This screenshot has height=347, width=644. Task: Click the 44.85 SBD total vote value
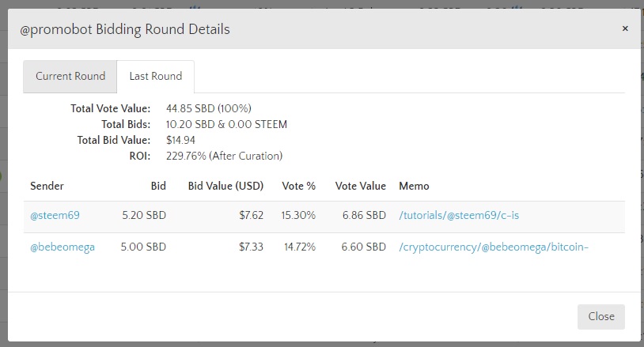coord(209,108)
